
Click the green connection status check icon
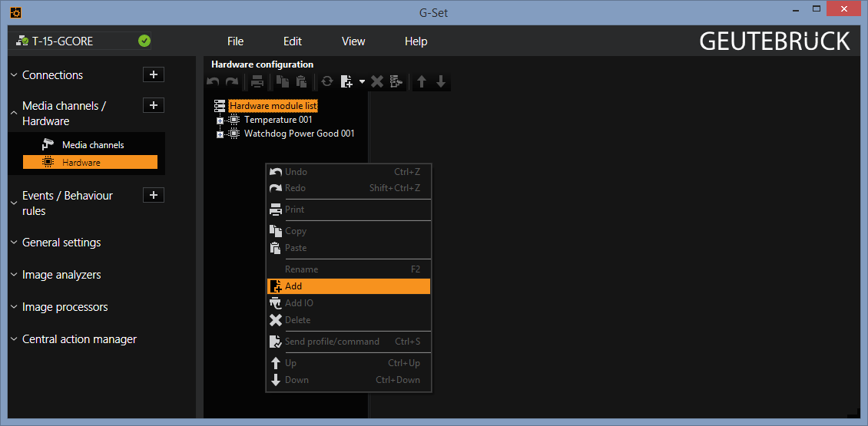click(x=144, y=41)
